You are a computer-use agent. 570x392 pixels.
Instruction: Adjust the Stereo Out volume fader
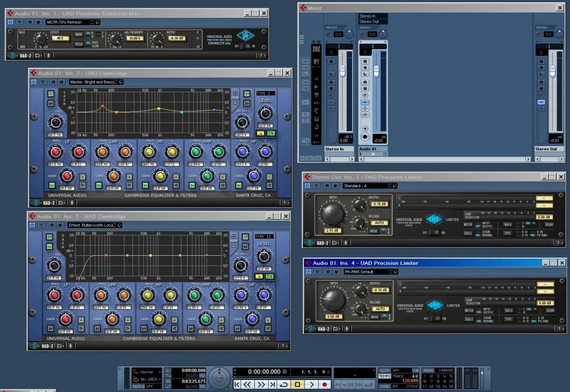click(552, 71)
